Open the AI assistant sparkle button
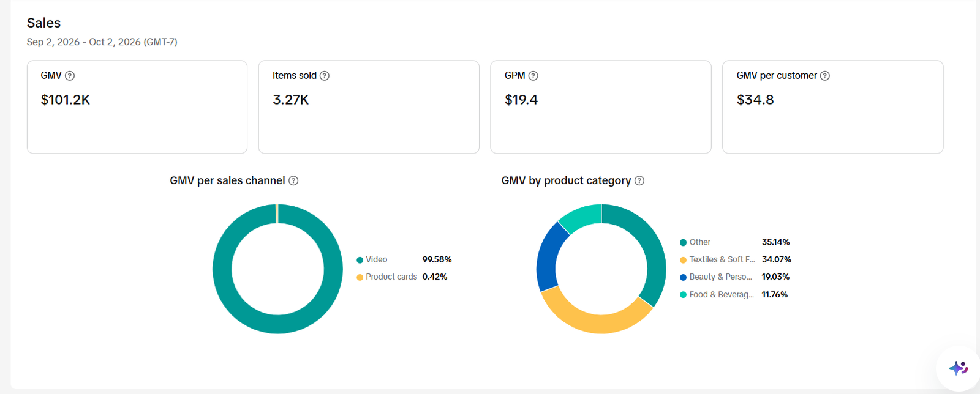The width and height of the screenshot is (980, 394). pos(958,368)
